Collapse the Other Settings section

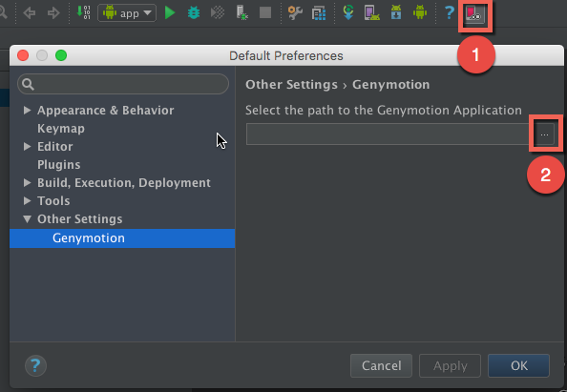(27, 219)
